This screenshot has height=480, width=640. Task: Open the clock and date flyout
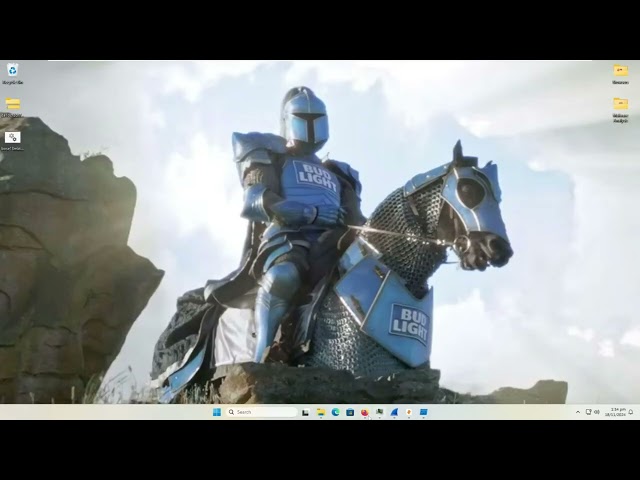point(615,412)
